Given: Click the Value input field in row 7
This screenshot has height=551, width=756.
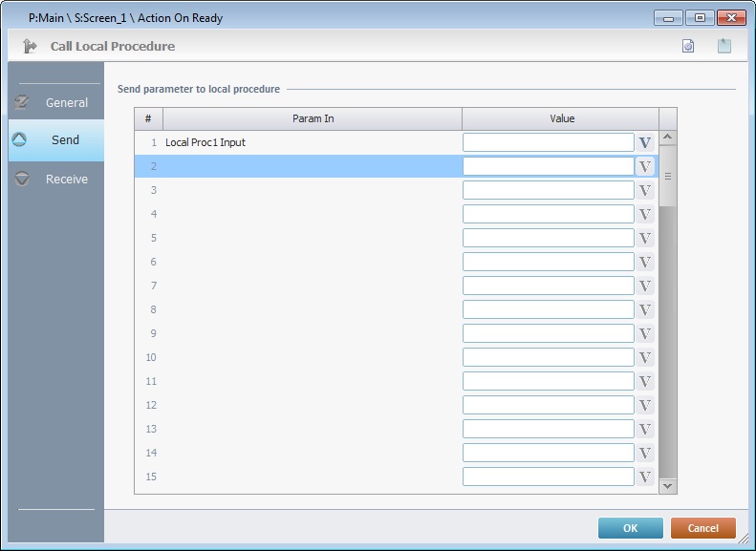Looking at the screenshot, I should (548, 286).
